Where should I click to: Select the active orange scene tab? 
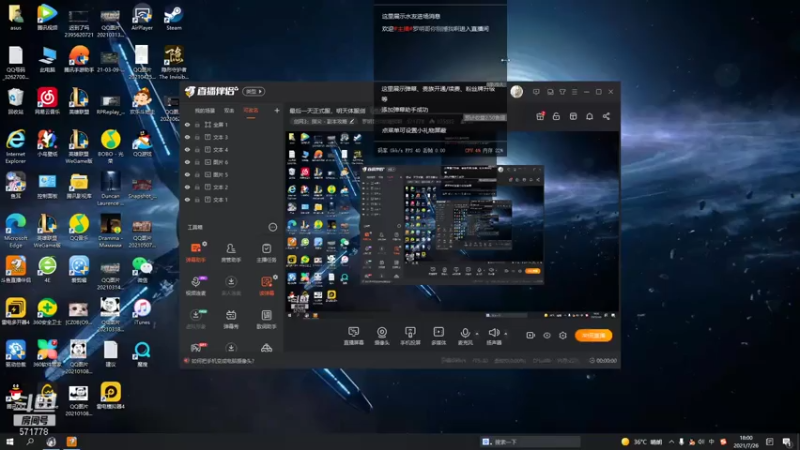251,110
